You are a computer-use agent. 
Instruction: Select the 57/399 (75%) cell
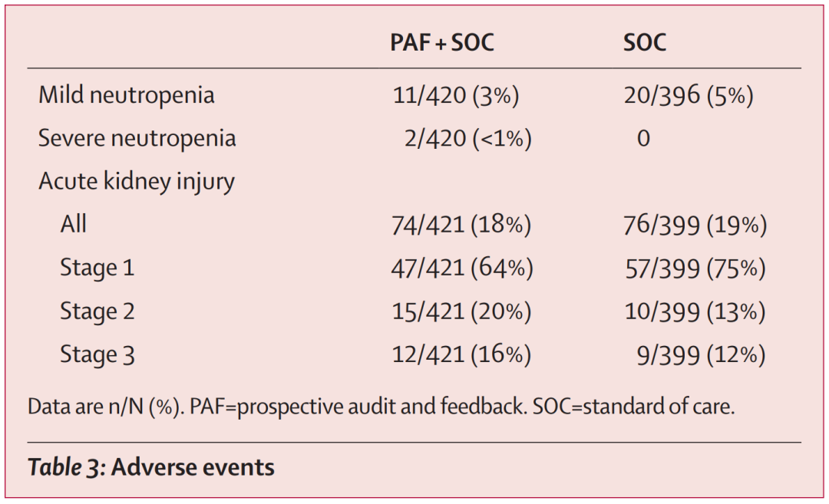[695, 268]
